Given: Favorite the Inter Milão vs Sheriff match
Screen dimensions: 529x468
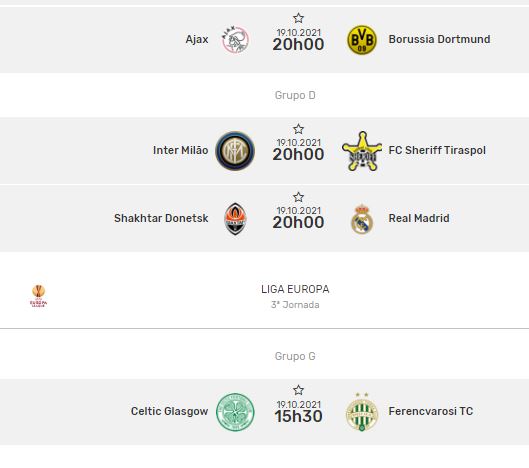Looking at the screenshot, I should 298,129.
